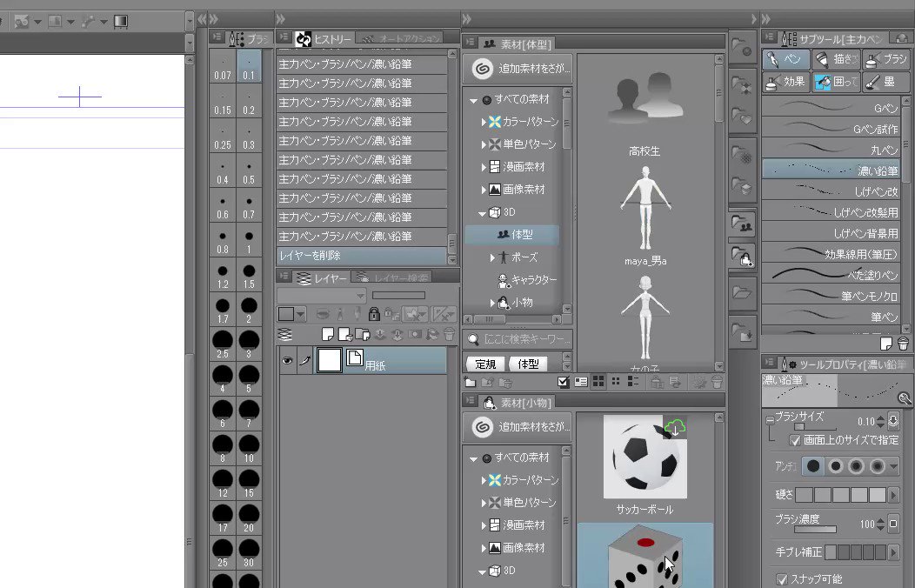Toggle 画面上のサイズで指定 checkbox

click(795, 440)
